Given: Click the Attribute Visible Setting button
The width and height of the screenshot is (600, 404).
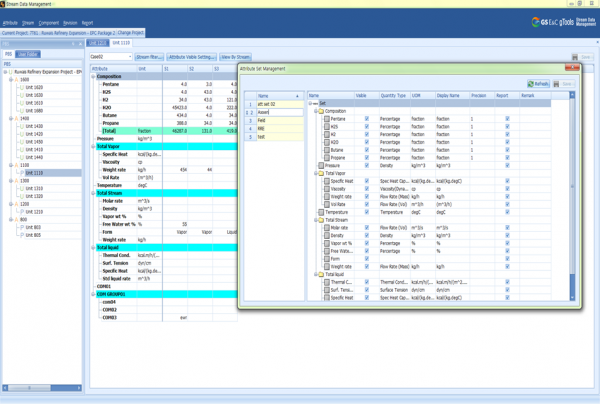Looking at the screenshot, I should [191, 57].
